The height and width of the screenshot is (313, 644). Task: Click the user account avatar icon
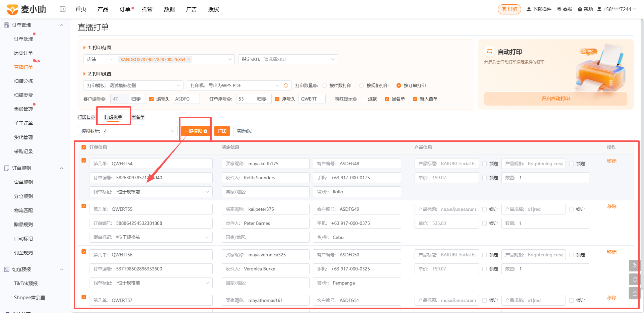(599, 9)
